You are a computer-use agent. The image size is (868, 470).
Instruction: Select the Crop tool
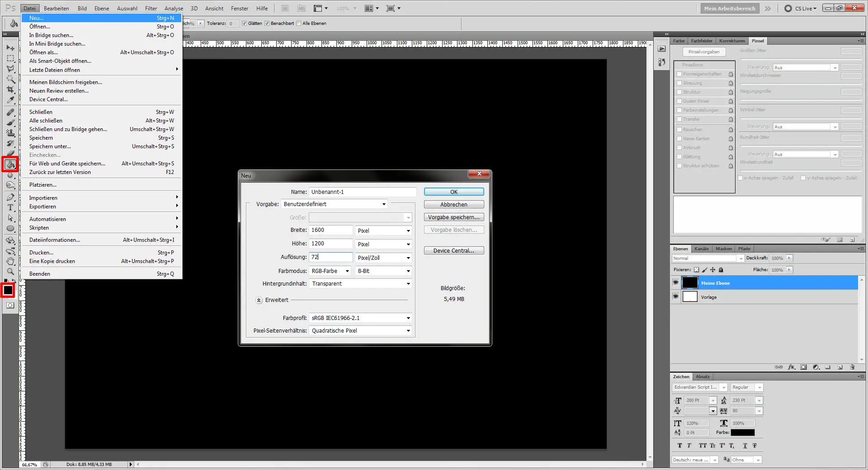[11, 89]
